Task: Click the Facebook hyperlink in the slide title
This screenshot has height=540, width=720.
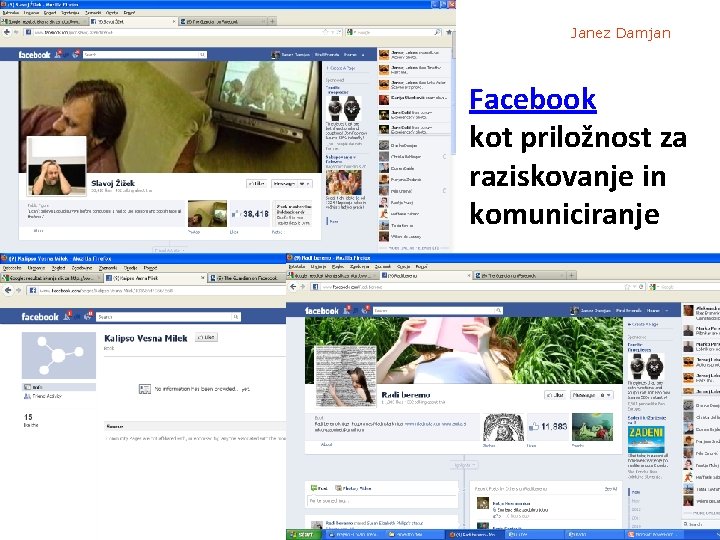Action: 533,99
